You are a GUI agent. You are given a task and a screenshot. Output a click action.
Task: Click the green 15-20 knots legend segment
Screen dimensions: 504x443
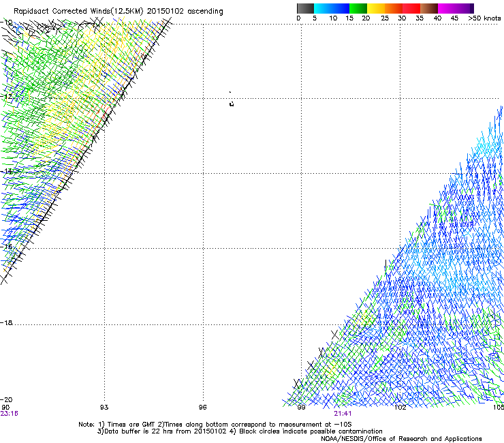pos(358,8)
